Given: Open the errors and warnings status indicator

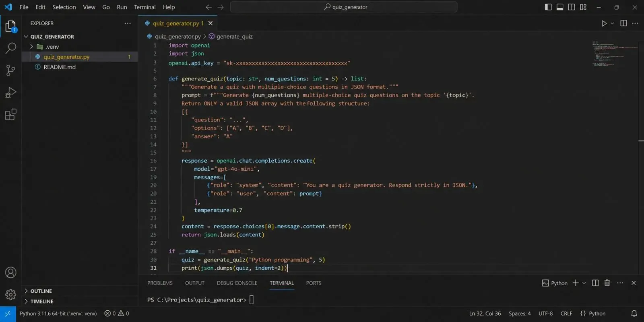Looking at the screenshot, I should tap(117, 314).
